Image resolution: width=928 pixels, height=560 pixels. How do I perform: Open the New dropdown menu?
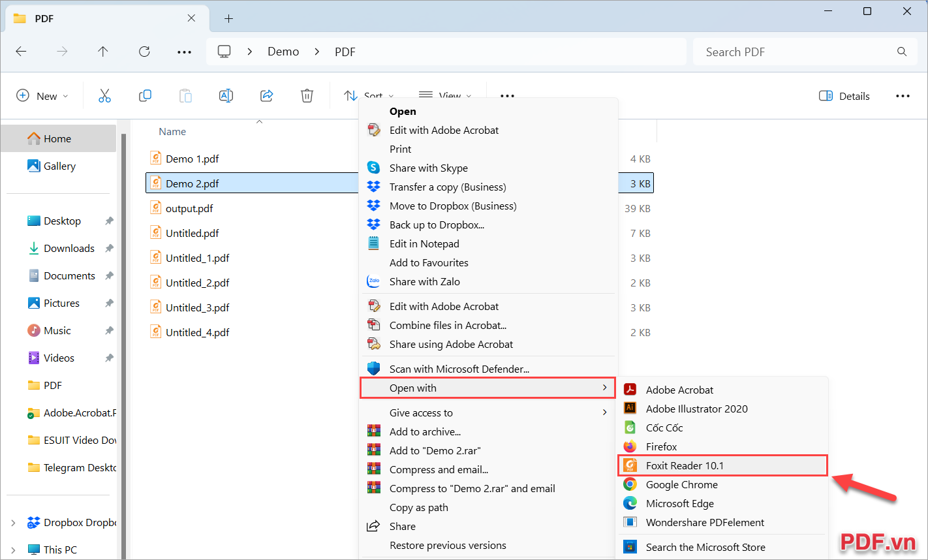42,96
